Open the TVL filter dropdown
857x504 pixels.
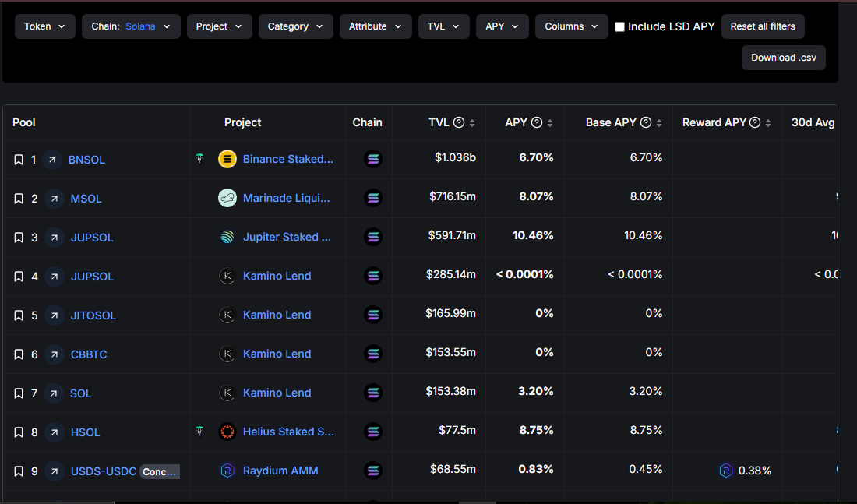coord(444,26)
